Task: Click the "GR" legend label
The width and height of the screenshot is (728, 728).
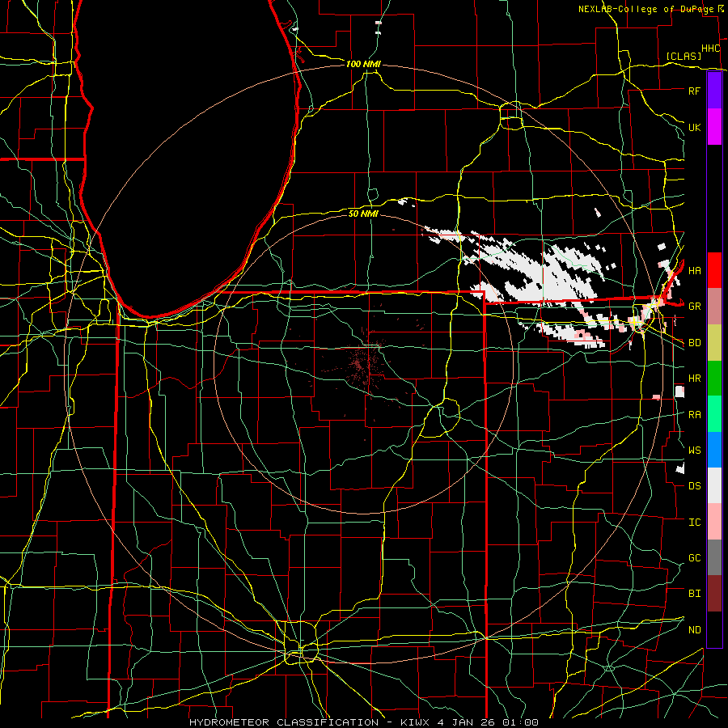Action: pyautogui.click(x=694, y=307)
